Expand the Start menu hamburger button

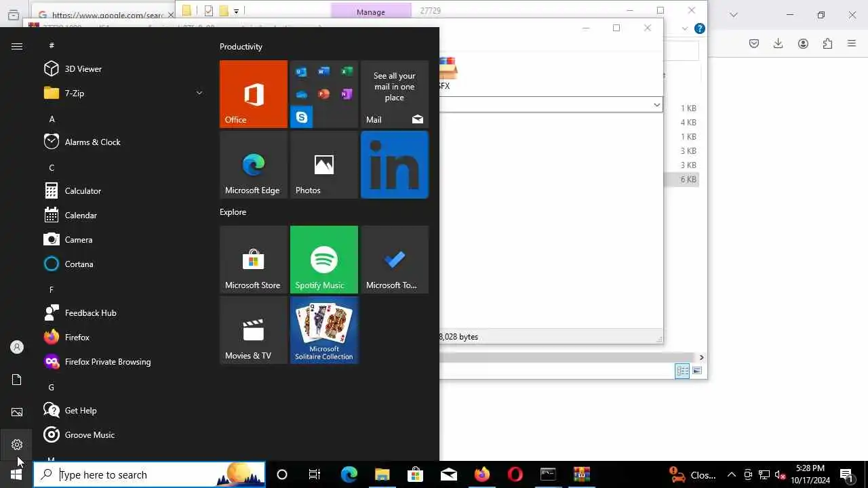17,46
